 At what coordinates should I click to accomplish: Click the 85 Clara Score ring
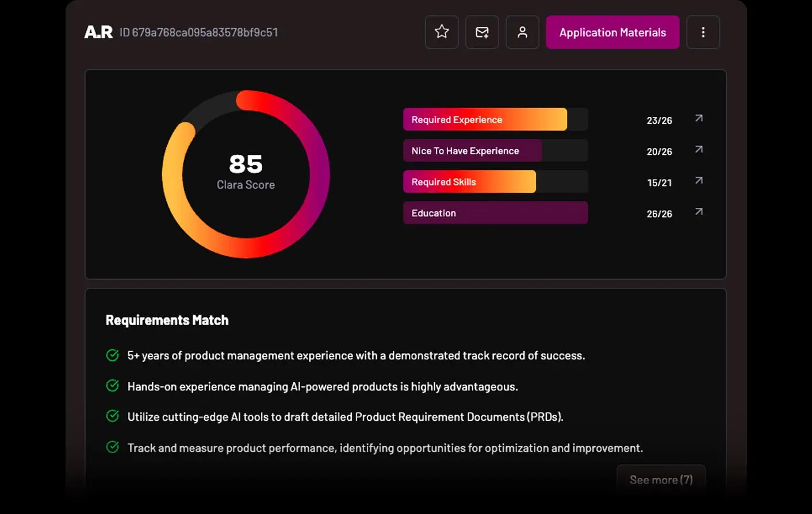point(246,174)
